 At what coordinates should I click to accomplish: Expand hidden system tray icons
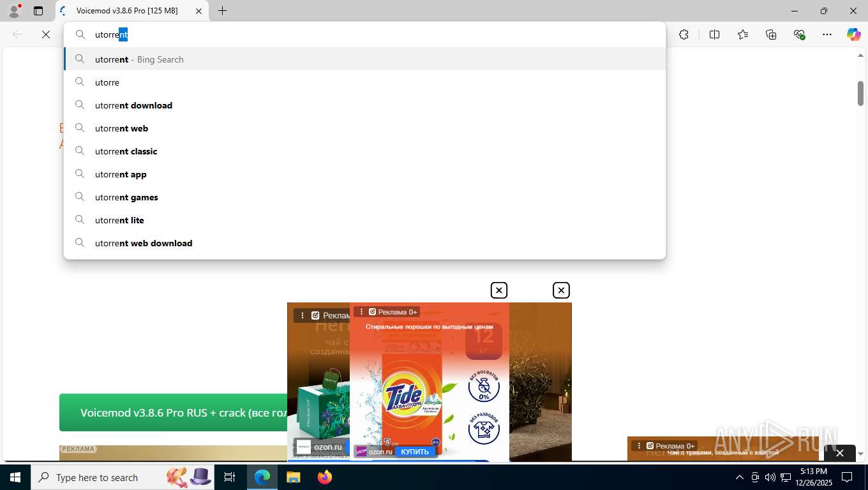tap(740, 477)
